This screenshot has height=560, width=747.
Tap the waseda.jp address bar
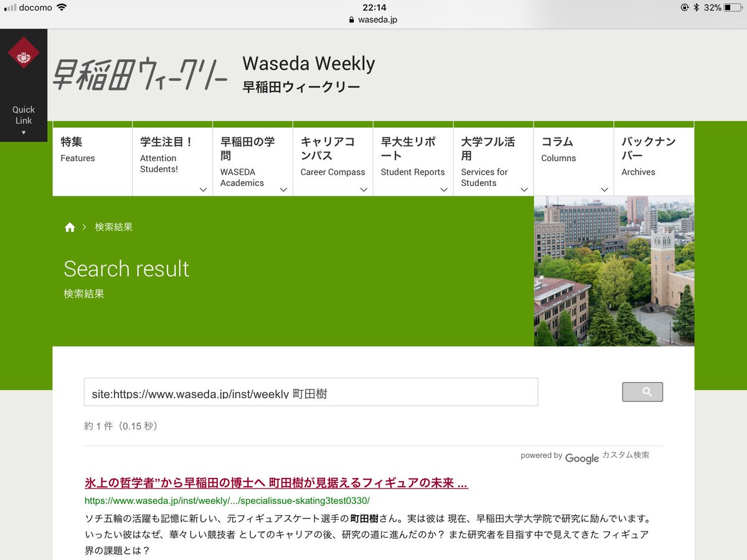coord(374,19)
